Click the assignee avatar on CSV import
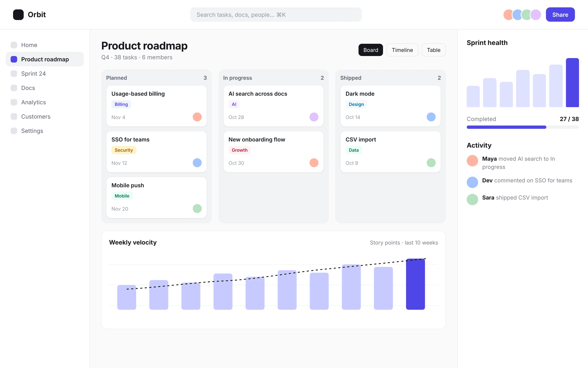The width and height of the screenshot is (588, 368). [x=431, y=163]
